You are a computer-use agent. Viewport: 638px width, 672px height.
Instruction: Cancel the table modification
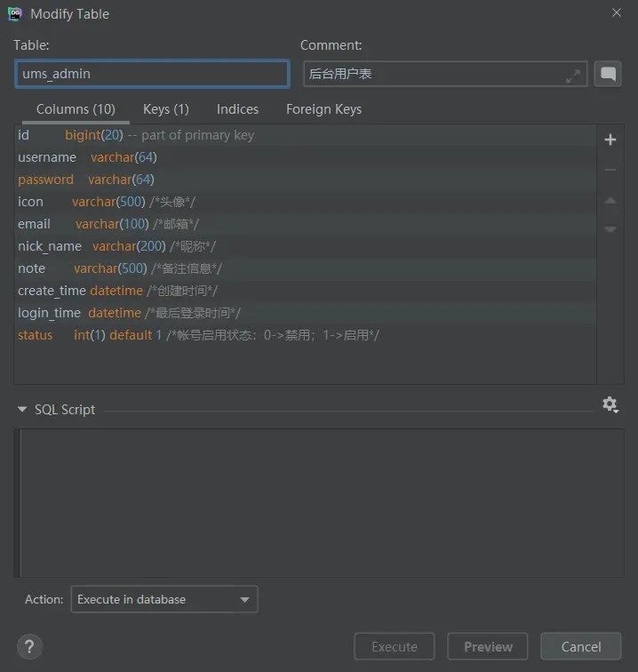tap(581, 646)
